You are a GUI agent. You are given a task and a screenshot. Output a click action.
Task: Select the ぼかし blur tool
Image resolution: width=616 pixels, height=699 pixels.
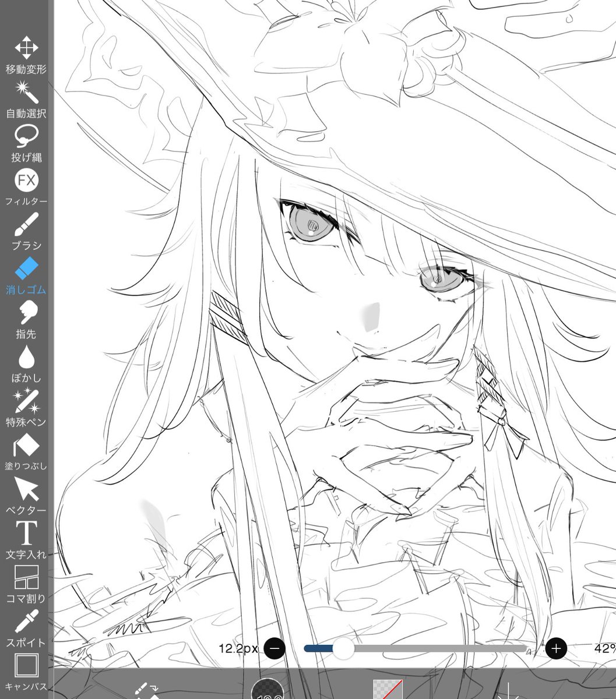click(x=26, y=364)
